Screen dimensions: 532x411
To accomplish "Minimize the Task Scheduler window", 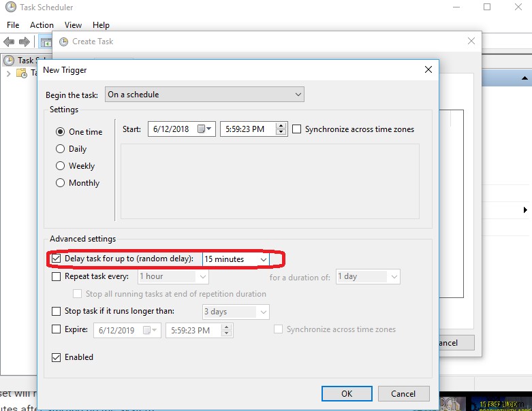I will (x=456, y=7).
